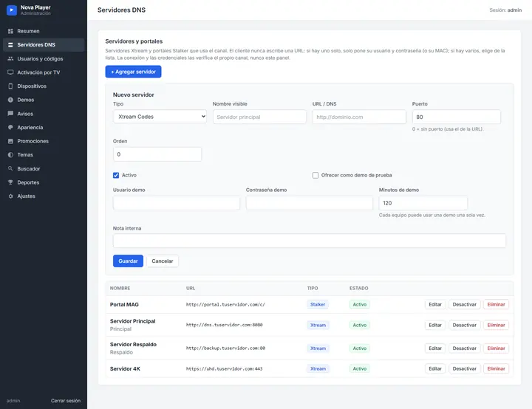Click the Ajustes gear icon

pyautogui.click(x=10, y=196)
